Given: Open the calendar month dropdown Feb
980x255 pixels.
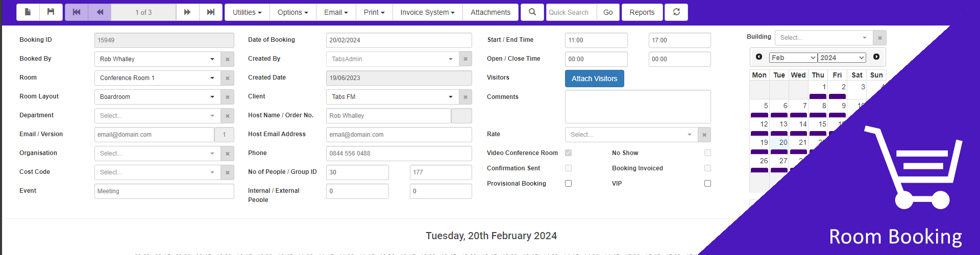Looking at the screenshot, I should point(793,58).
